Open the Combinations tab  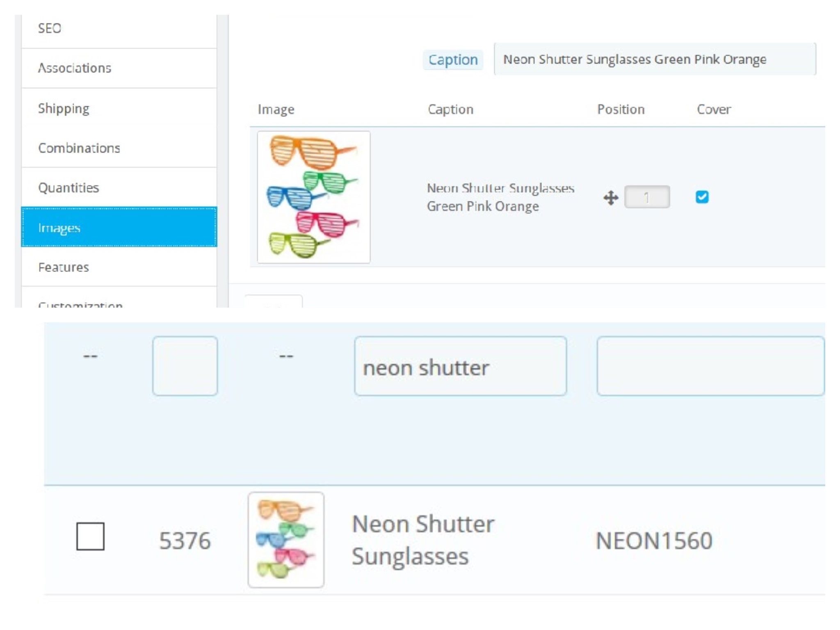(79, 148)
